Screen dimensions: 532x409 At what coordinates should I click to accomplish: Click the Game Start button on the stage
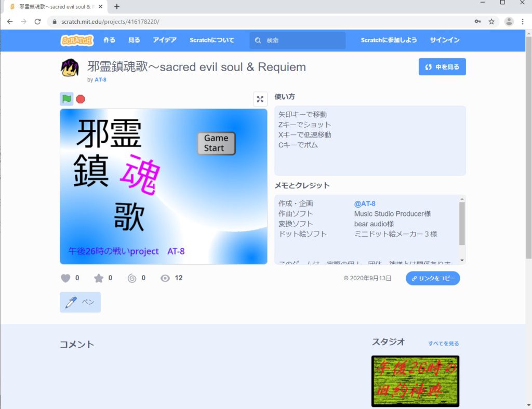click(x=216, y=143)
